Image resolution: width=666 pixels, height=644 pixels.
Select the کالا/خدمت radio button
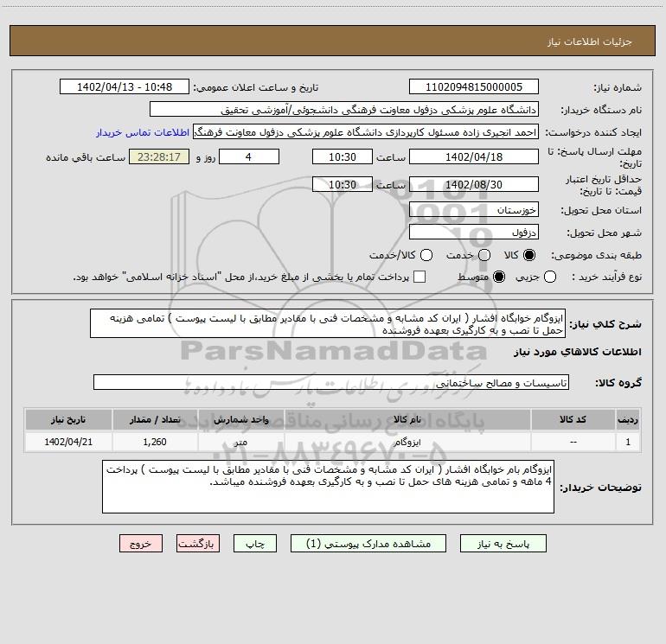click(426, 255)
